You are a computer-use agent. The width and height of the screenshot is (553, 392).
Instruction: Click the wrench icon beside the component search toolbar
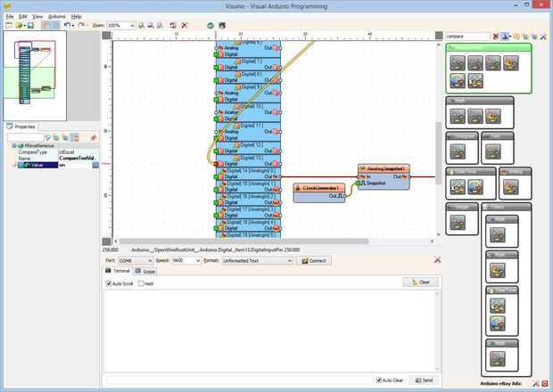coord(543,37)
